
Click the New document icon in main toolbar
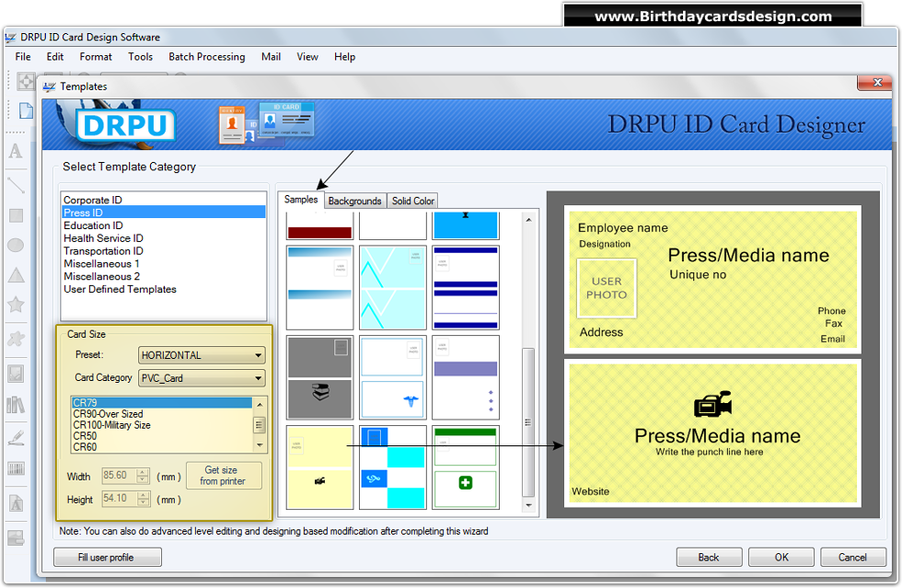tap(26, 110)
